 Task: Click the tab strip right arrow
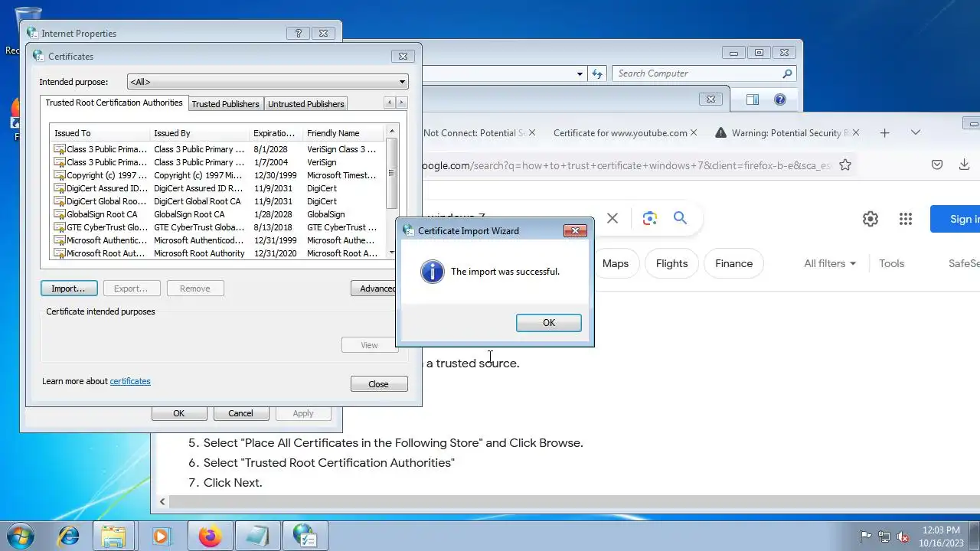pyautogui.click(x=401, y=103)
